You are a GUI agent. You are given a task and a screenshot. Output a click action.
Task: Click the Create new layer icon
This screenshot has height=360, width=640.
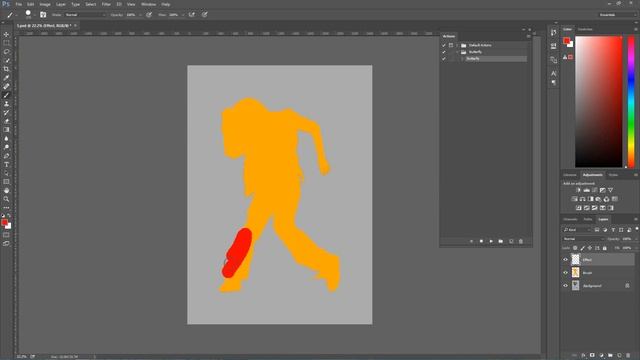coord(619,356)
